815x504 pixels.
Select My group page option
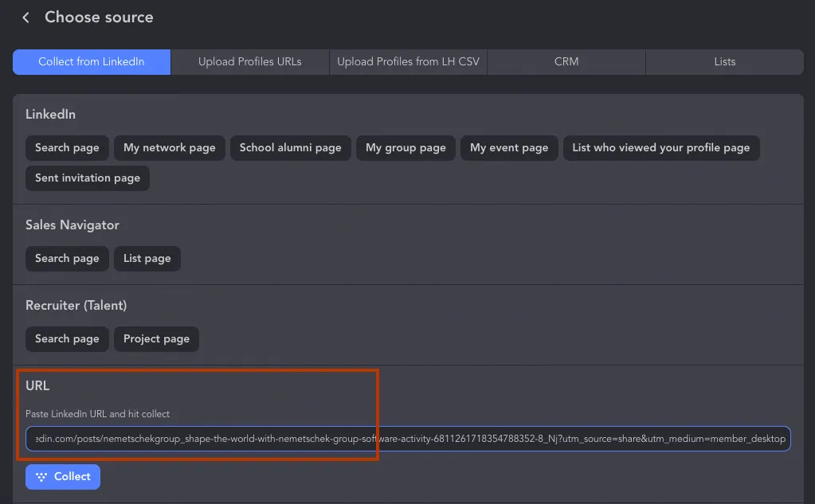click(406, 148)
